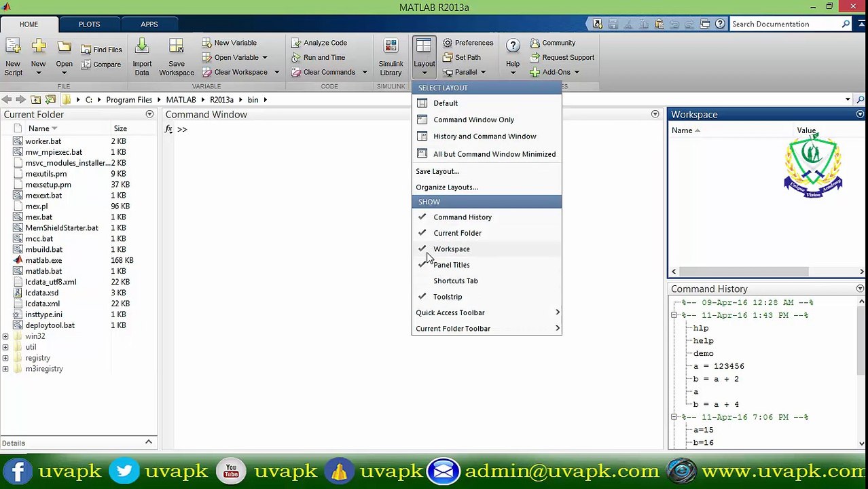The width and height of the screenshot is (868, 489).
Task: Choose History and Command Window layout
Action: pyautogui.click(x=486, y=137)
